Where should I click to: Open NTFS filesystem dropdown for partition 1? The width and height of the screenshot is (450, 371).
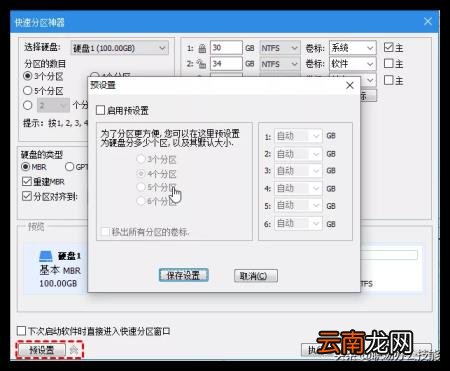pyautogui.click(x=279, y=48)
